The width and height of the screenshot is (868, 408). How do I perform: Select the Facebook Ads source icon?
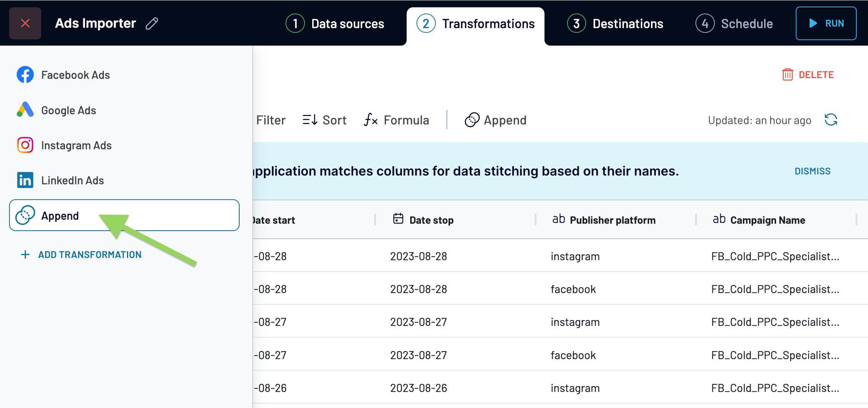(x=25, y=75)
